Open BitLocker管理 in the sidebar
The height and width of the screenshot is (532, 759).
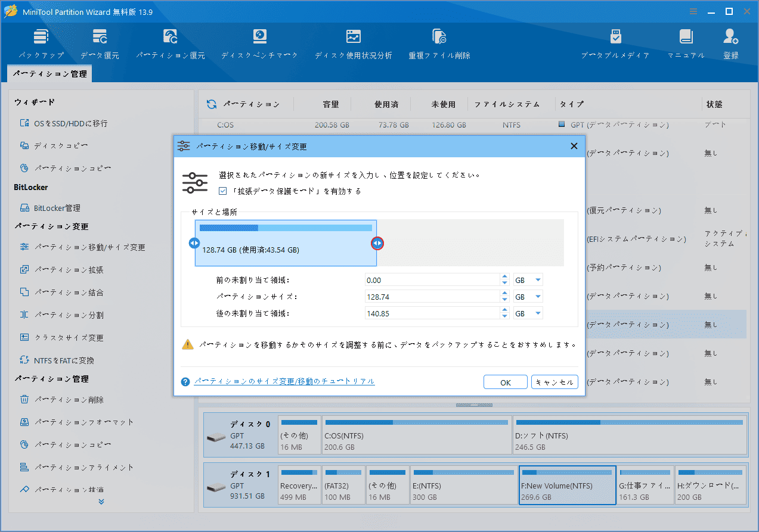pos(50,208)
